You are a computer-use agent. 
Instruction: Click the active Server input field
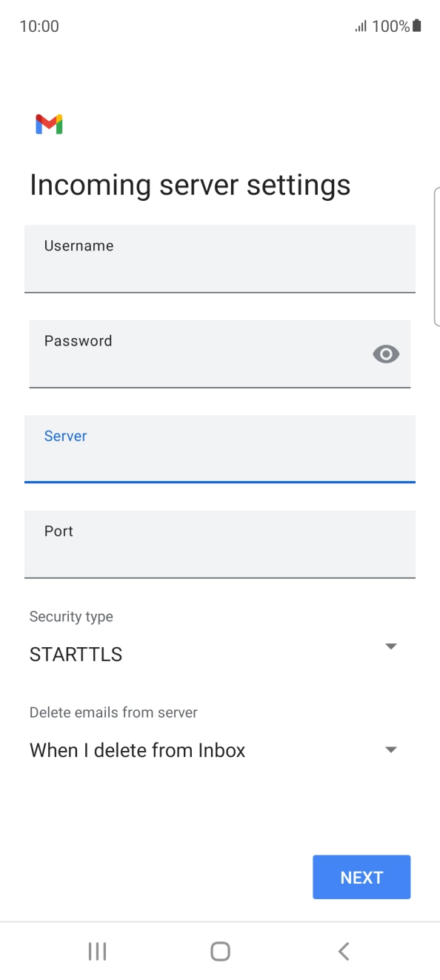pyautogui.click(x=219, y=449)
